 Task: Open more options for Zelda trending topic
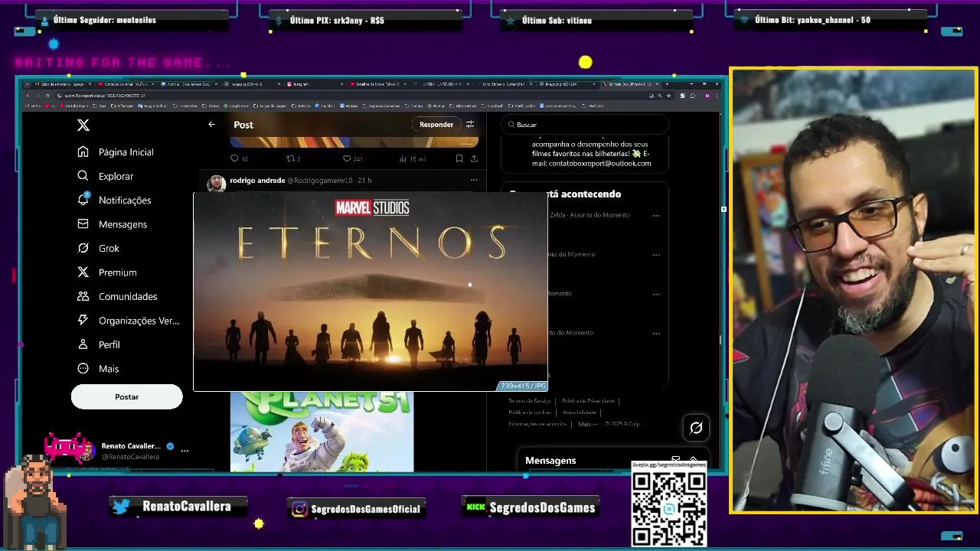click(x=656, y=216)
